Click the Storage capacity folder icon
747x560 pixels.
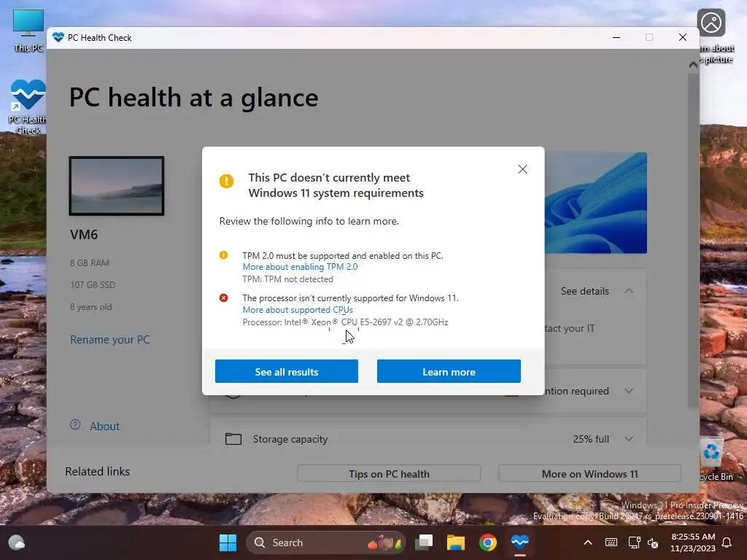pos(233,438)
